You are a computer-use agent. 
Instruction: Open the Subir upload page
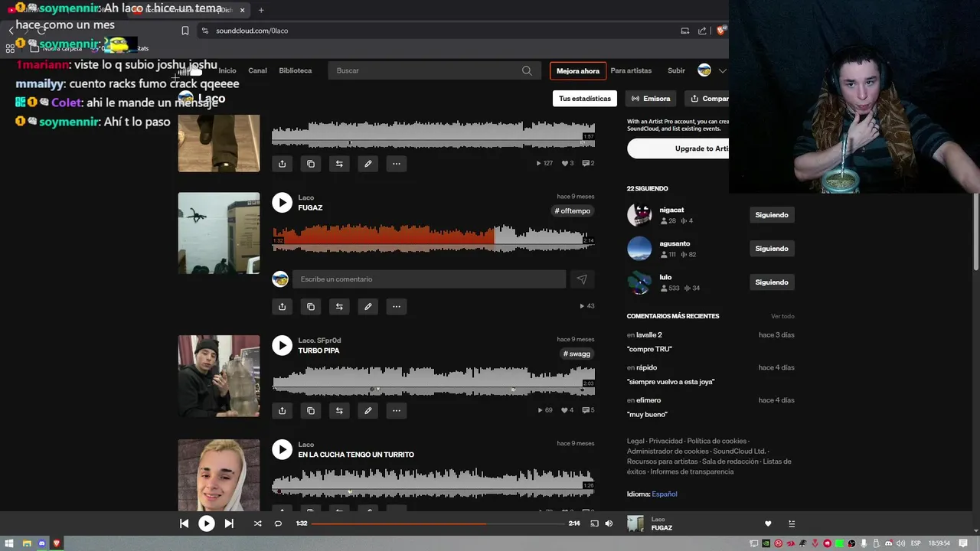point(676,70)
